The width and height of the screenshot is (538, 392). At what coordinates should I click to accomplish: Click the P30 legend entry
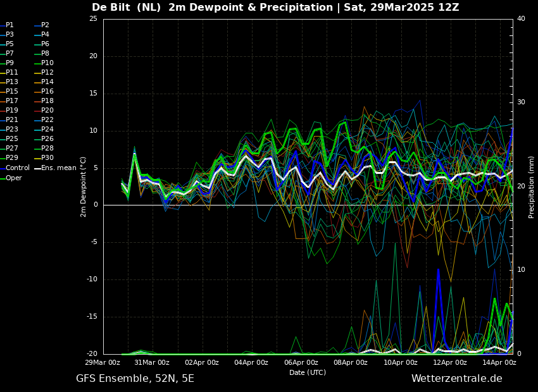[44, 157]
